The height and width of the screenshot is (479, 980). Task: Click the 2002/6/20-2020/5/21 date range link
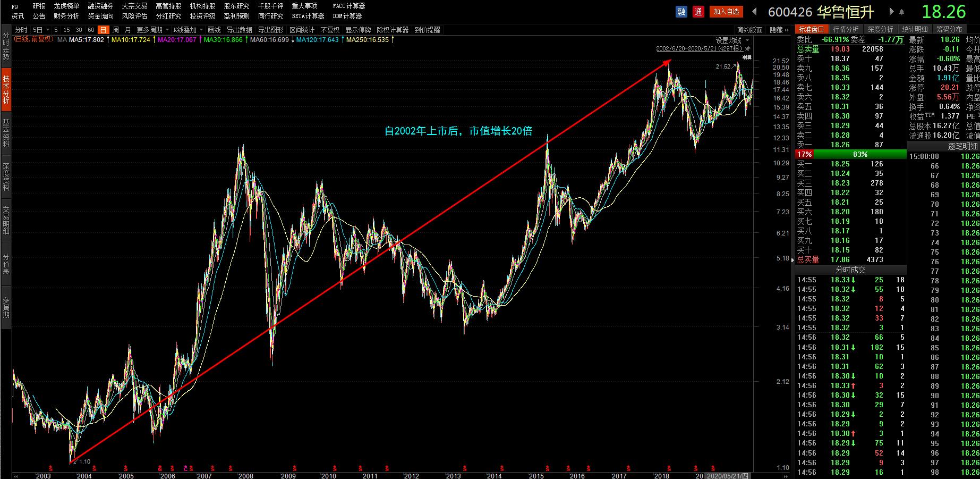click(x=698, y=48)
